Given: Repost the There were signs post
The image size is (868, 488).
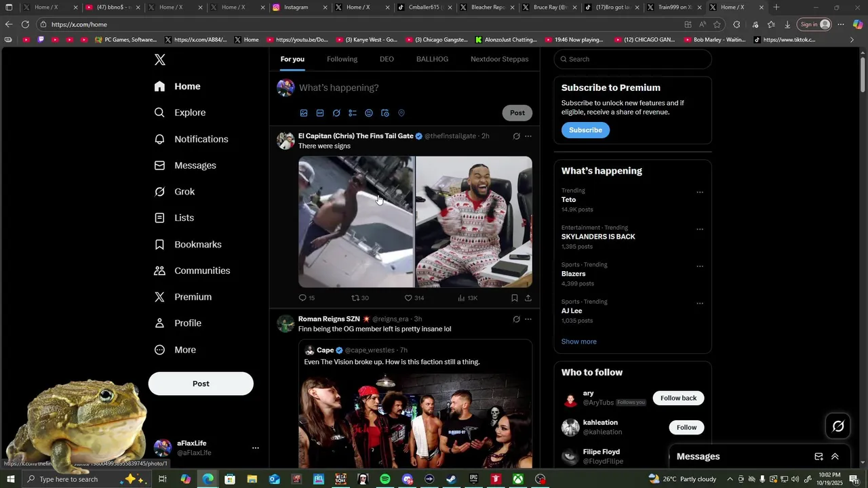Looking at the screenshot, I should 359,298.
